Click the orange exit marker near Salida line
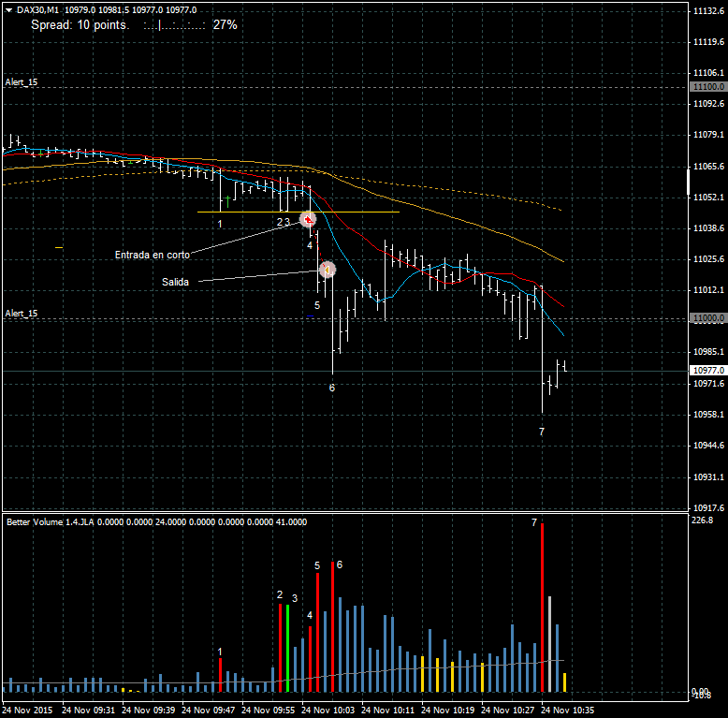The width and height of the screenshot is (728, 718). 327,270
